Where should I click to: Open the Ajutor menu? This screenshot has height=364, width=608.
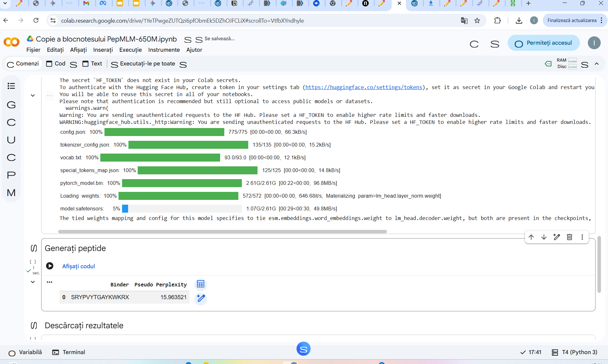tap(194, 50)
